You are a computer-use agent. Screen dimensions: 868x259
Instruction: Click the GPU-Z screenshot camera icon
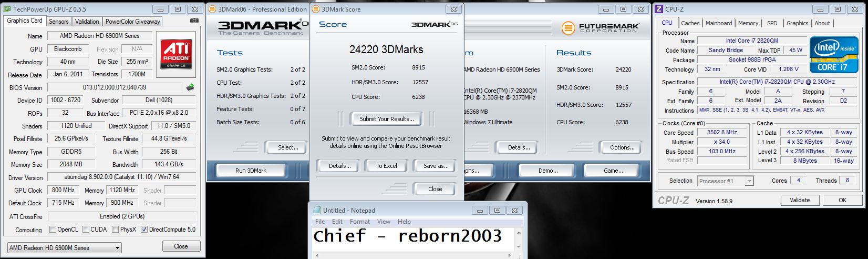point(194,21)
